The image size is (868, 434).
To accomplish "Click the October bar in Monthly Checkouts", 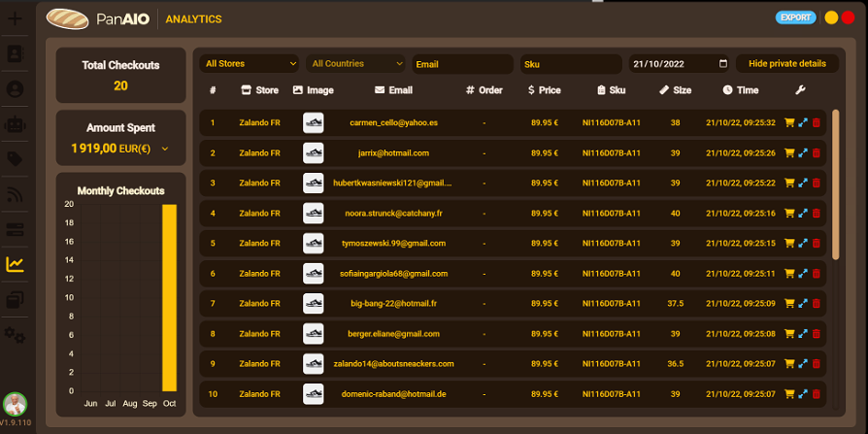I will [169, 298].
